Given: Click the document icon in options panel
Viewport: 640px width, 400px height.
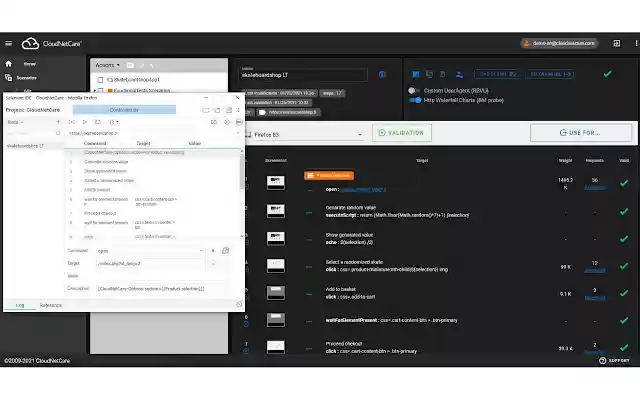Looking at the screenshot, I should point(443,74).
